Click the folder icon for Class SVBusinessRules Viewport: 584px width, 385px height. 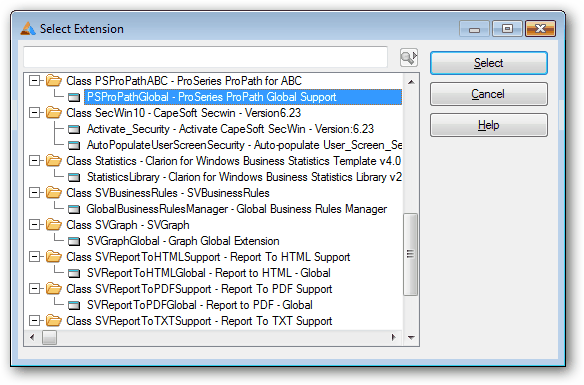tap(54, 192)
